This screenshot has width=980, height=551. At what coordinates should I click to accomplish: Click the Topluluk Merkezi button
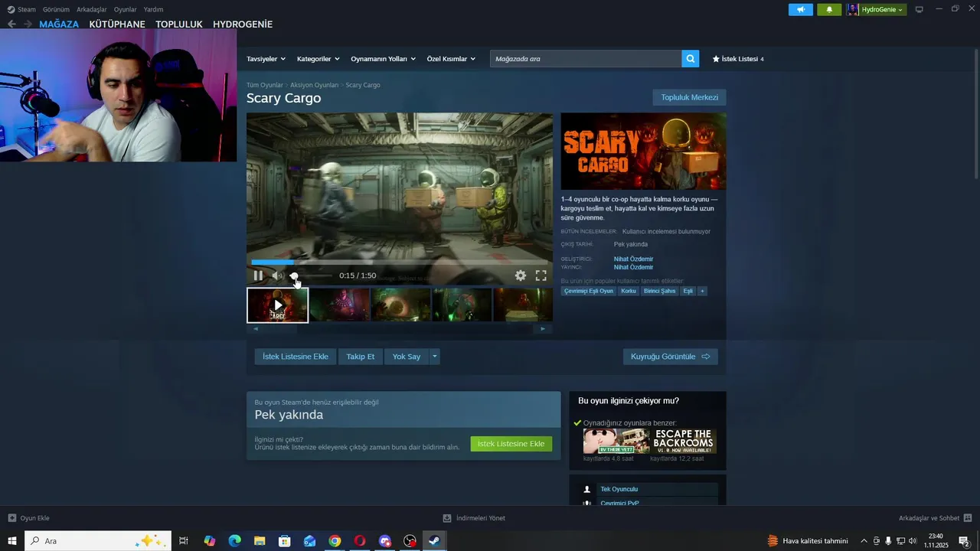pos(689,97)
